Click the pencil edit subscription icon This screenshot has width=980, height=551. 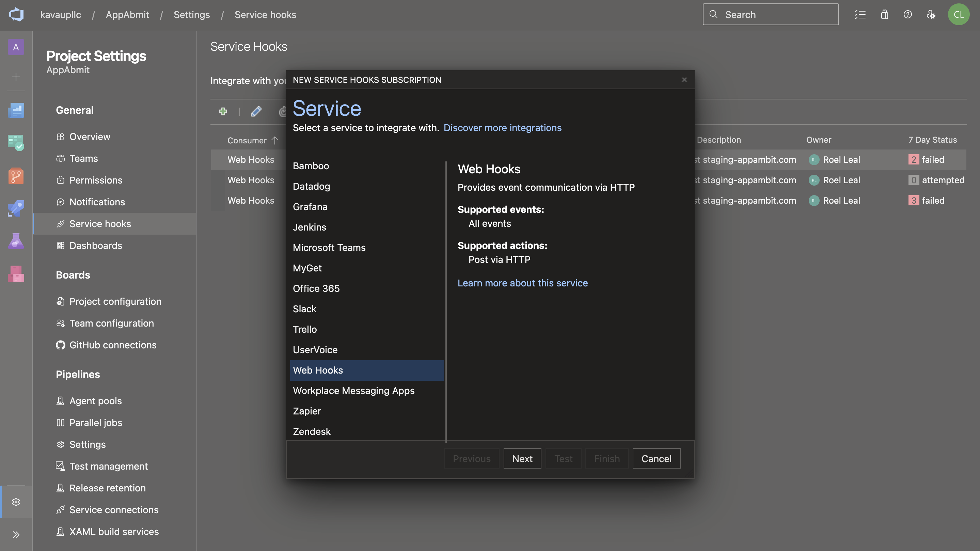pyautogui.click(x=256, y=111)
